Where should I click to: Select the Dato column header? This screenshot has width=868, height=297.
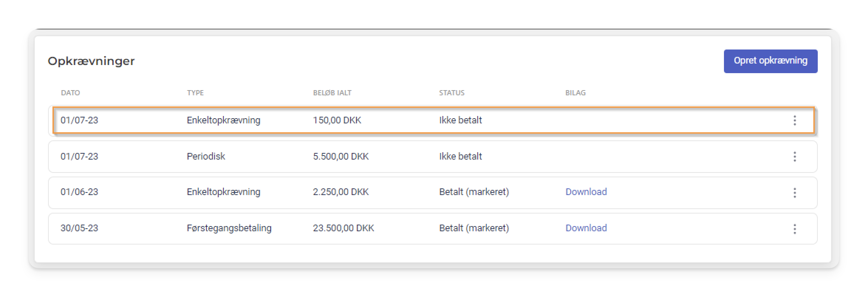(x=70, y=93)
